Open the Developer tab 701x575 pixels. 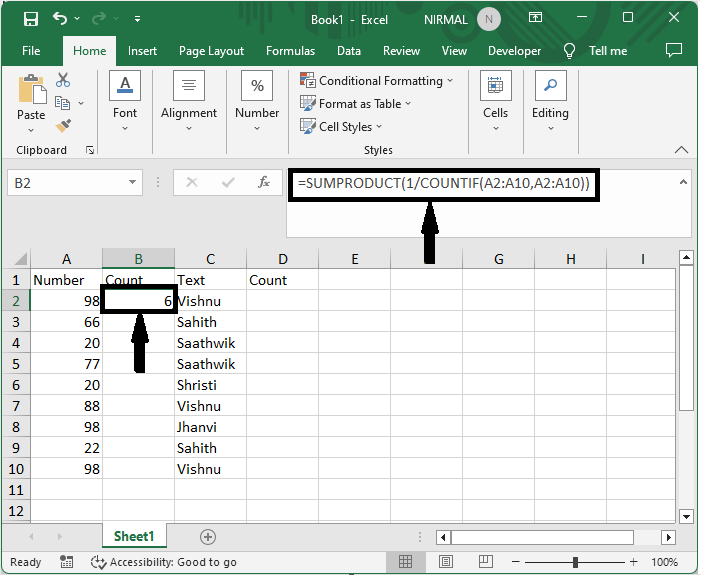(514, 51)
